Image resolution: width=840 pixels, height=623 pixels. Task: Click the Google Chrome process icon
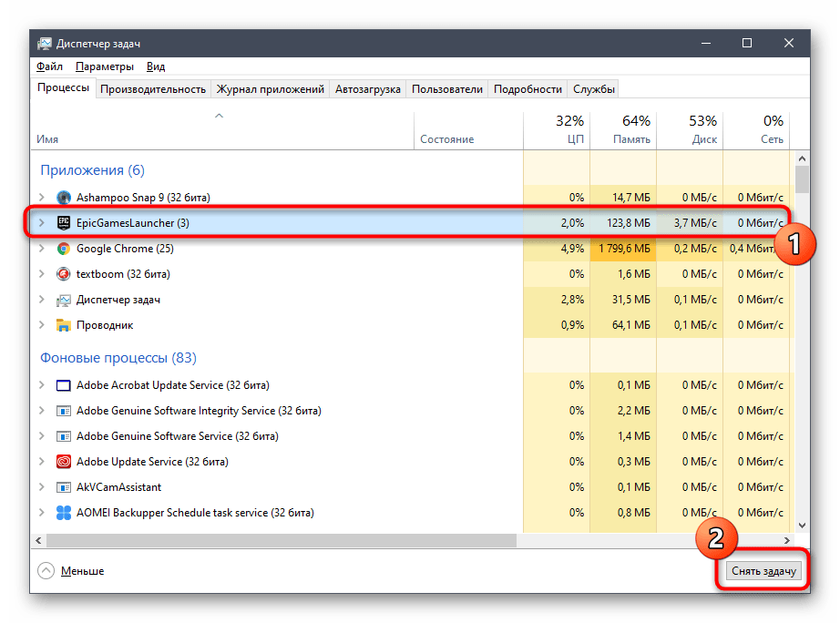click(64, 249)
